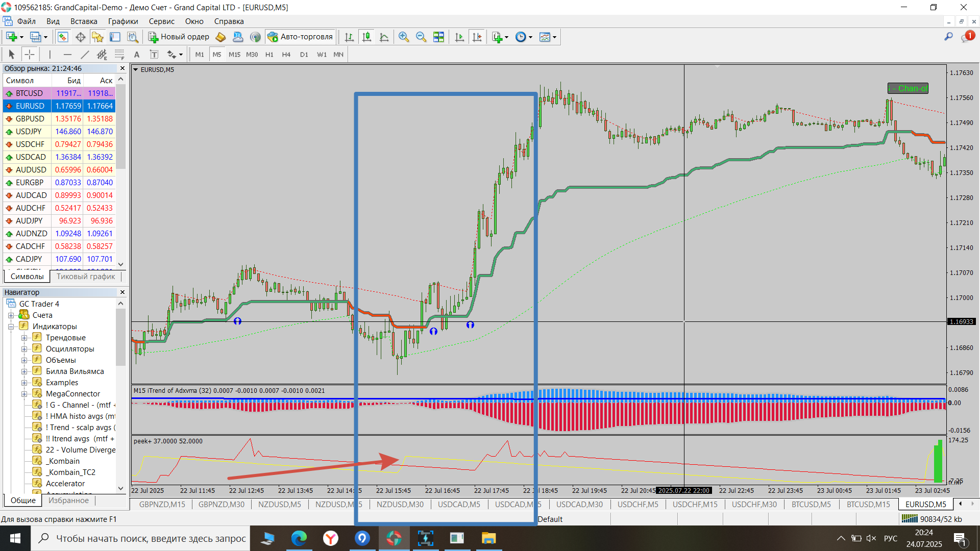Toggle the chart shift icon
The width and height of the screenshot is (980, 551).
[x=477, y=37]
